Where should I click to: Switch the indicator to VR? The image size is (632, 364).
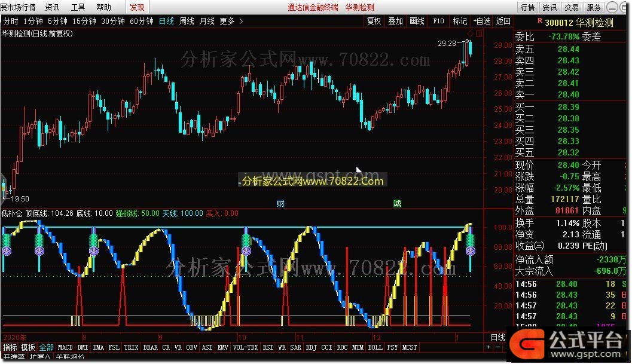[x=178, y=347]
